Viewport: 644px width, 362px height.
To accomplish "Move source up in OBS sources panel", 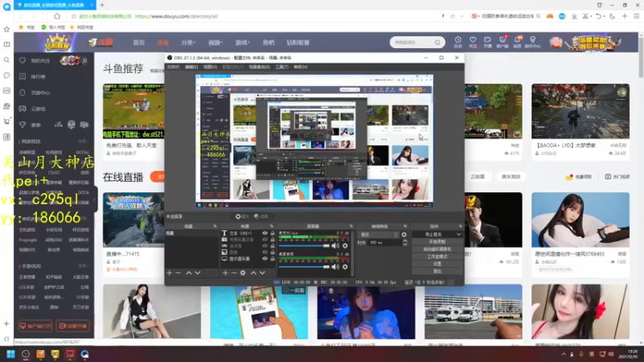I will (254, 273).
